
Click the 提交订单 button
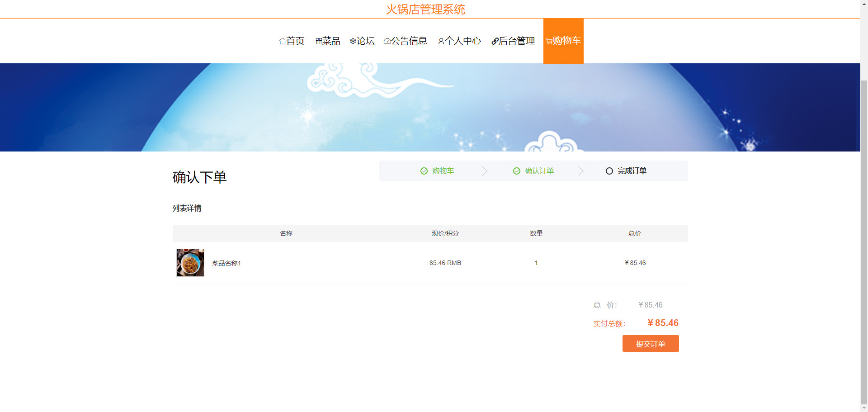pyautogui.click(x=651, y=344)
